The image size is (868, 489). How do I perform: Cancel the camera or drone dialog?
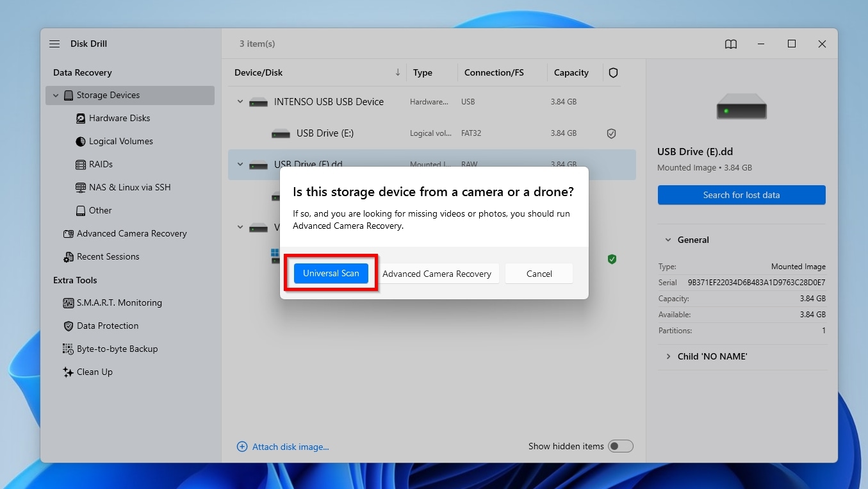(x=539, y=274)
